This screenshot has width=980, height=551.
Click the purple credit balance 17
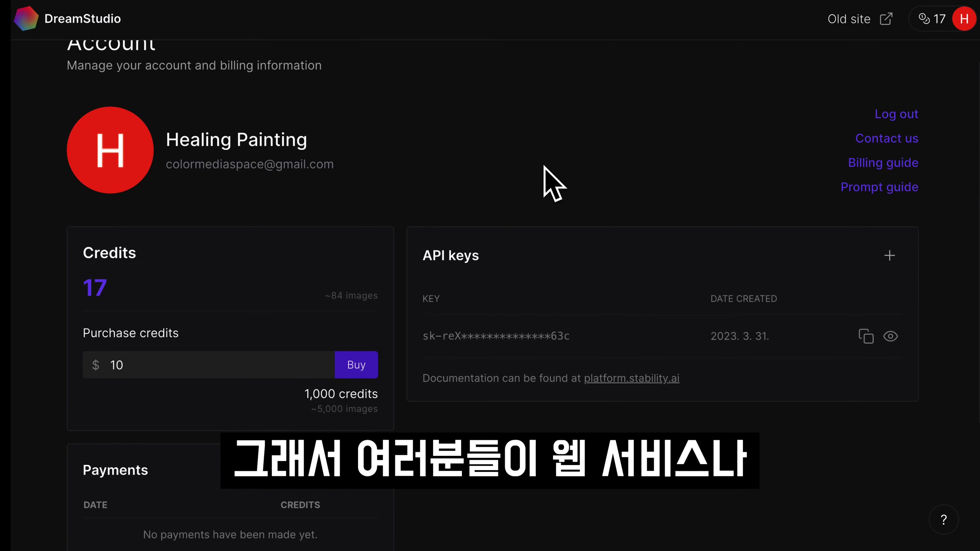[x=95, y=288]
